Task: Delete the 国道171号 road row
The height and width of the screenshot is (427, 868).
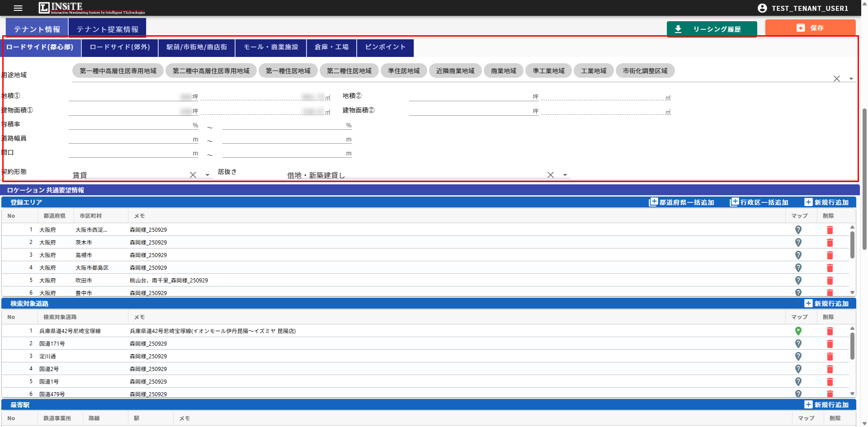Action: (x=830, y=344)
